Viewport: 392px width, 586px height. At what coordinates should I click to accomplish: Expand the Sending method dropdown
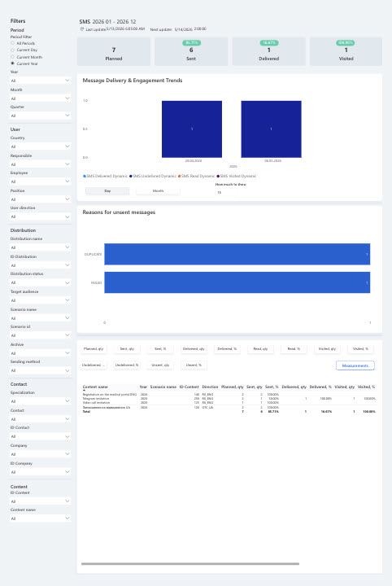pyautogui.click(x=40, y=370)
